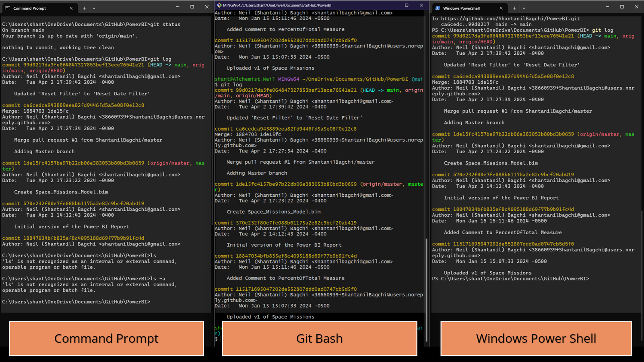Add a new tab in Windows PowerShell window

point(514,8)
